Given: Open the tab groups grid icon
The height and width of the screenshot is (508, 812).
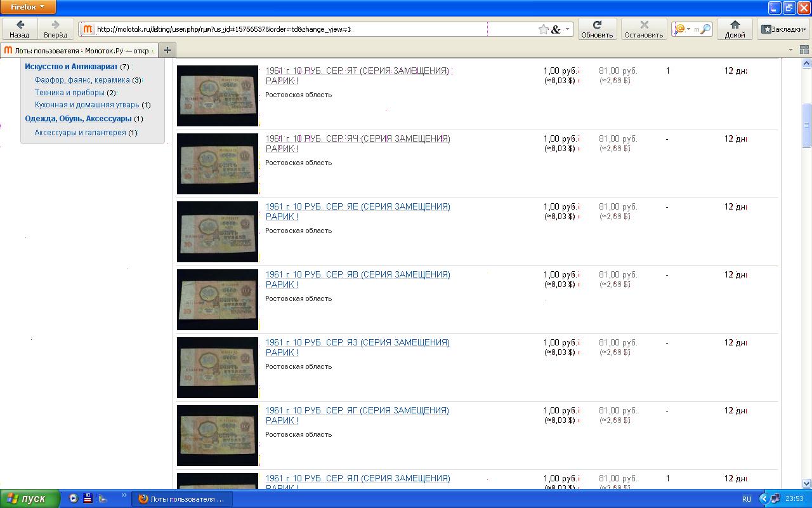Looking at the screenshot, I should (804, 50).
